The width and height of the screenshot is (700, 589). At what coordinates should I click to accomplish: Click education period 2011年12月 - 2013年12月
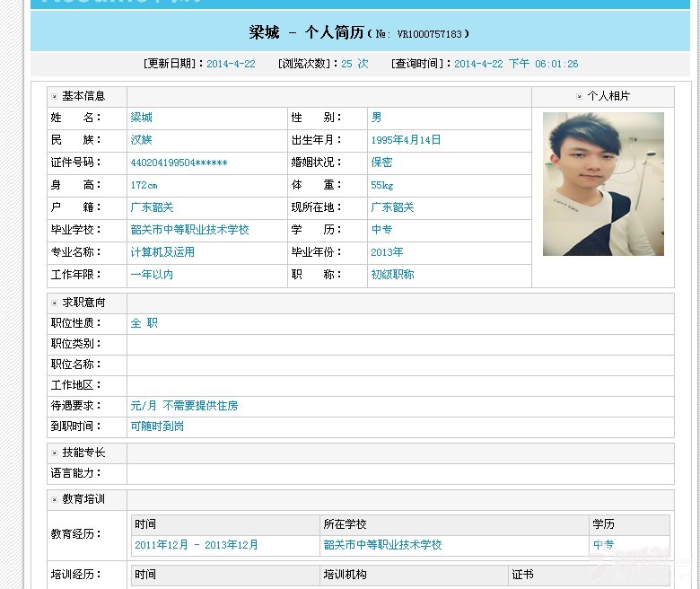pos(197,545)
